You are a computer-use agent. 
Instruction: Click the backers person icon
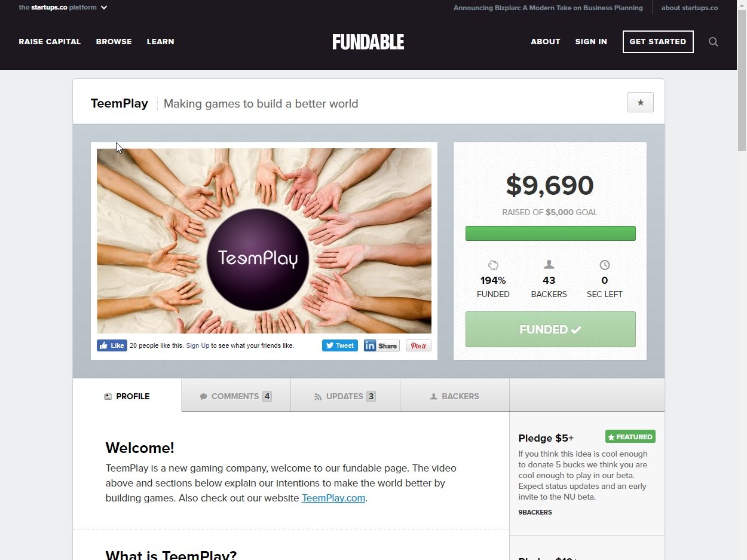point(549,265)
